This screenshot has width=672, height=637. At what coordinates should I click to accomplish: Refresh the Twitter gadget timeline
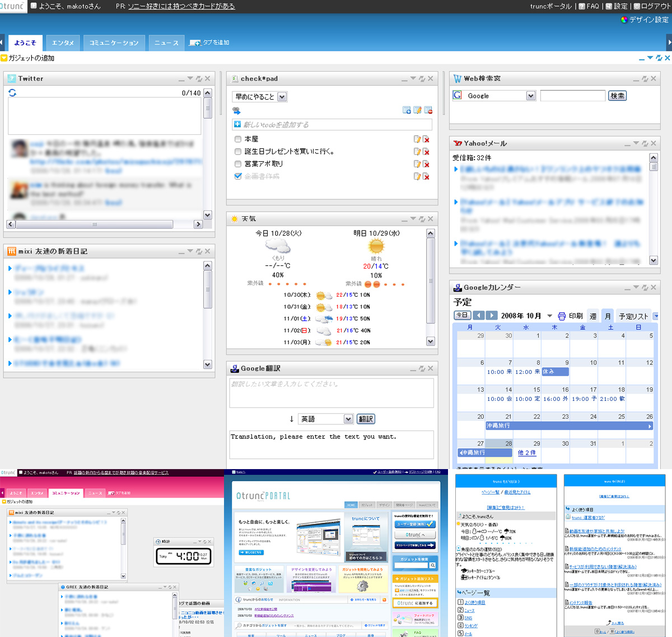12,93
